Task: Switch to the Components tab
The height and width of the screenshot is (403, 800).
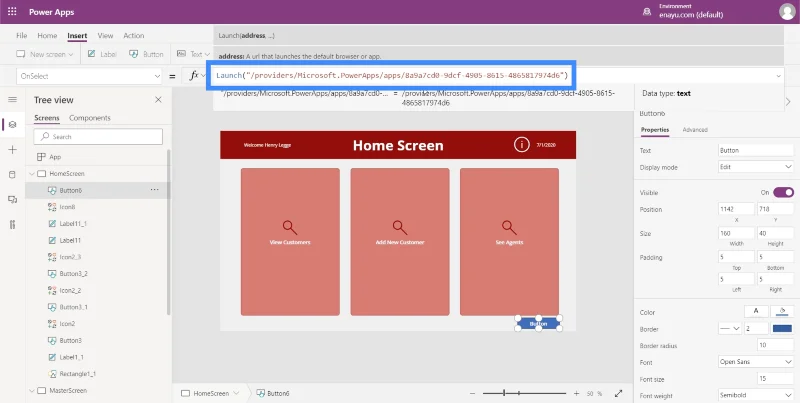Action: 90,118
